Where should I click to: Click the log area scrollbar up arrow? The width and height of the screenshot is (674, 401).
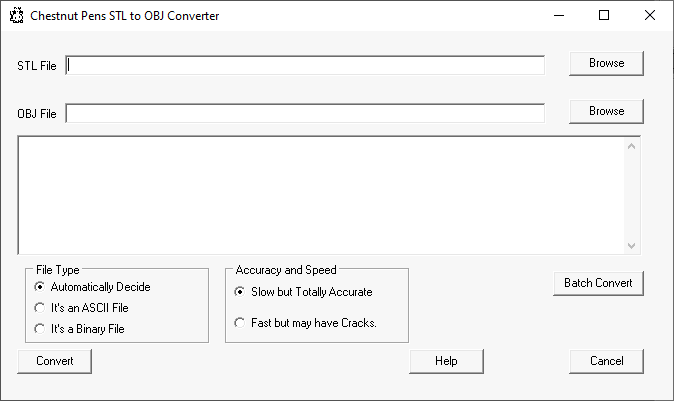click(x=631, y=147)
